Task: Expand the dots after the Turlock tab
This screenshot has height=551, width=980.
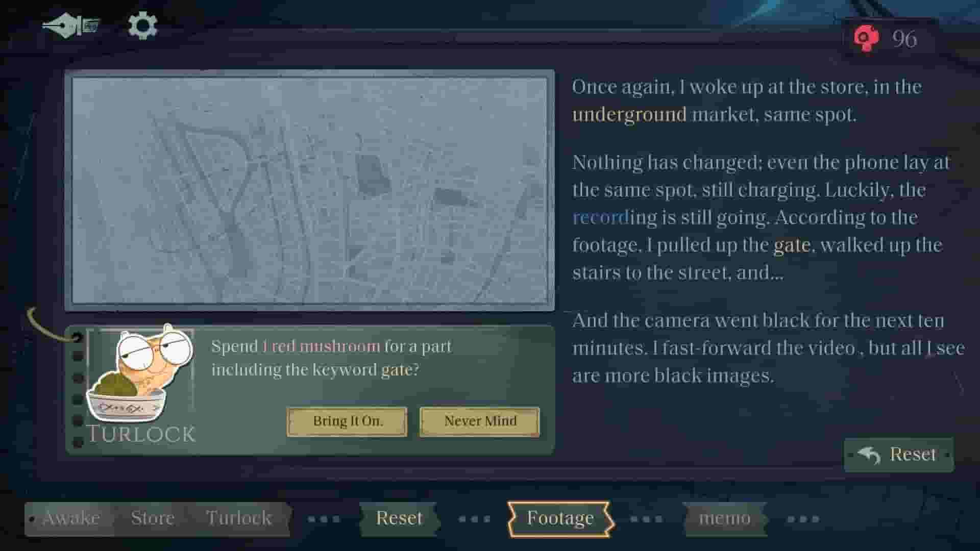Action: (323, 518)
